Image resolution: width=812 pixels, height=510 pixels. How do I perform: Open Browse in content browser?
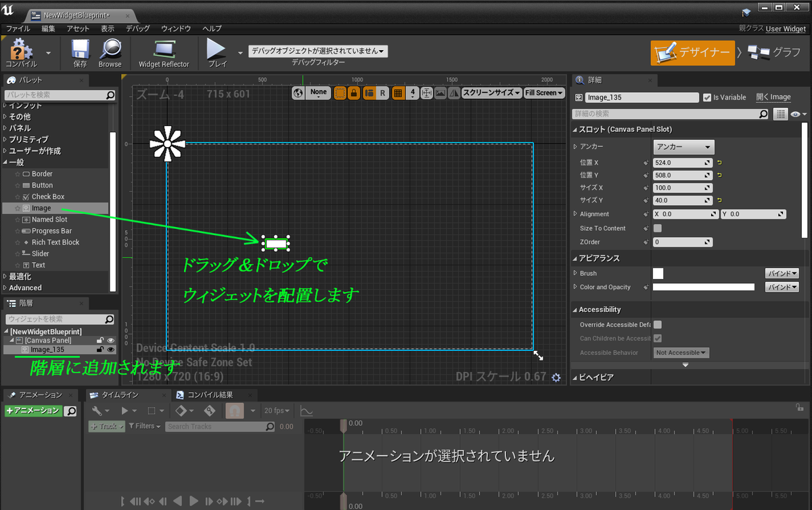tap(110, 52)
